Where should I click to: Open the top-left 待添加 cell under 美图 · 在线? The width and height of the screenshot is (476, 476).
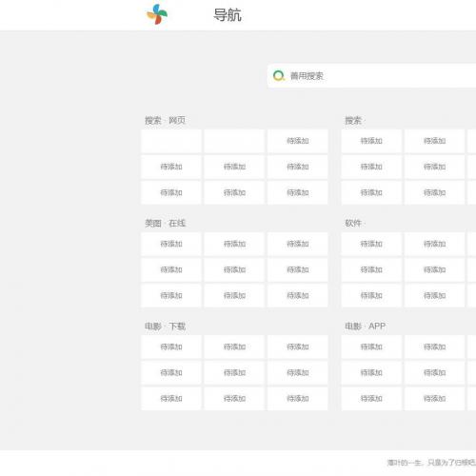click(171, 244)
